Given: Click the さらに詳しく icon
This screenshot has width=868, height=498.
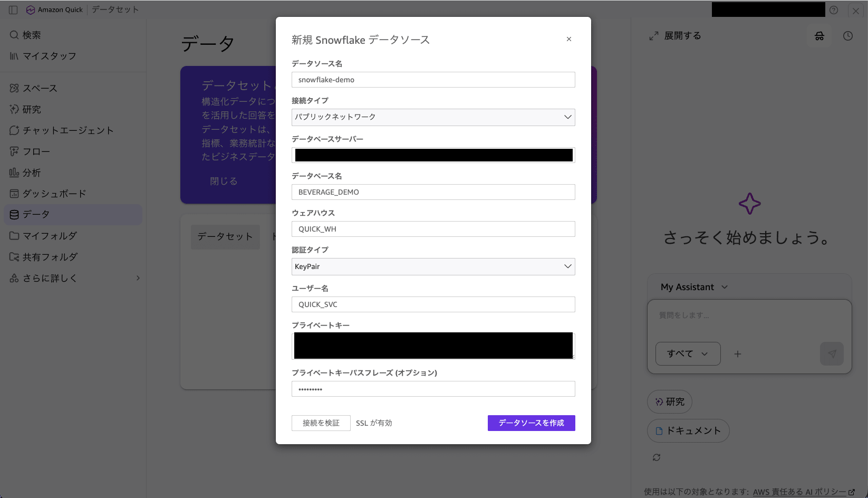Looking at the screenshot, I should point(14,278).
